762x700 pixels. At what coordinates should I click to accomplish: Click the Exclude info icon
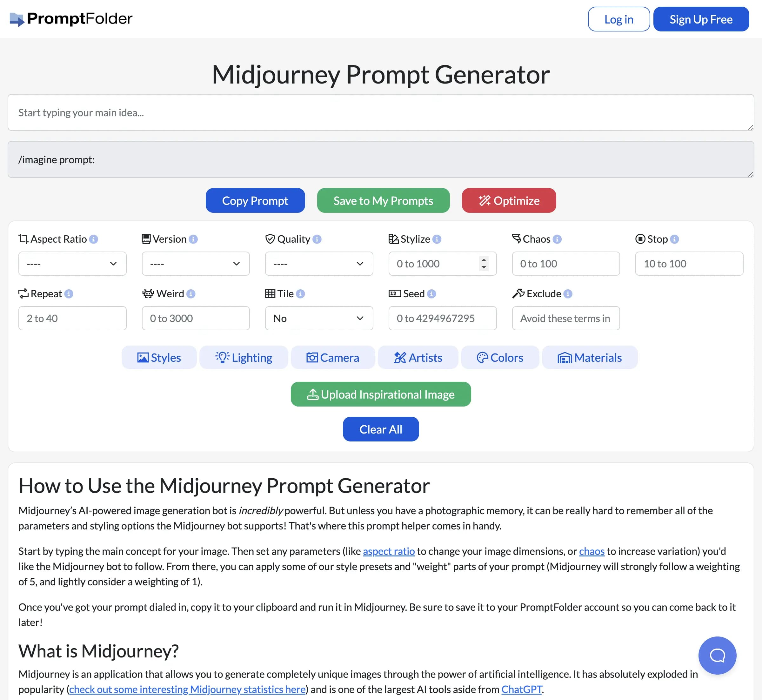(x=568, y=294)
